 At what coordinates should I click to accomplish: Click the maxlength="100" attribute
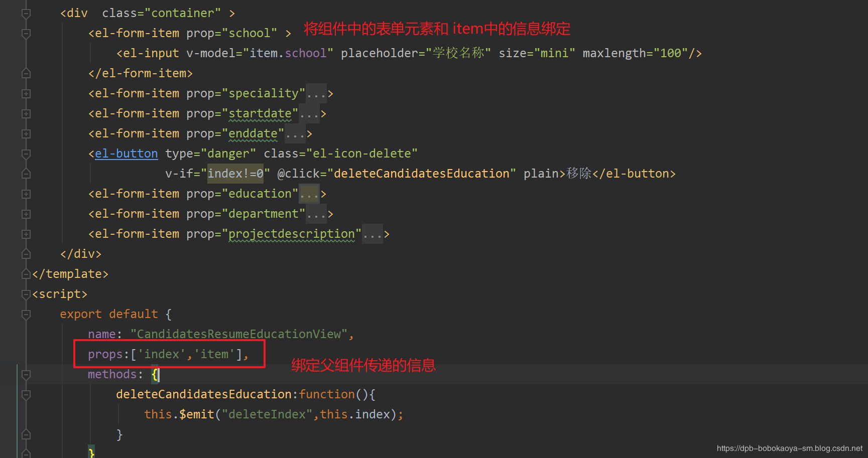coord(635,53)
